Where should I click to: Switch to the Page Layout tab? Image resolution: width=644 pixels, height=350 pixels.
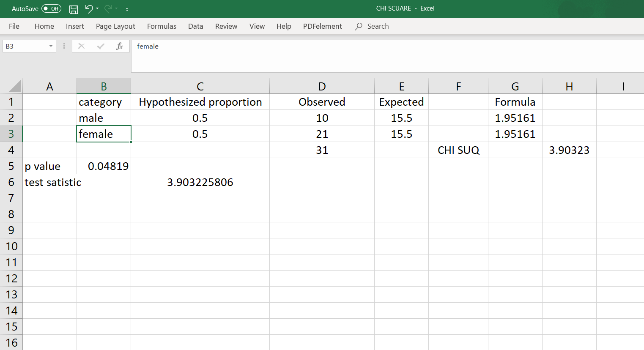[x=115, y=26]
